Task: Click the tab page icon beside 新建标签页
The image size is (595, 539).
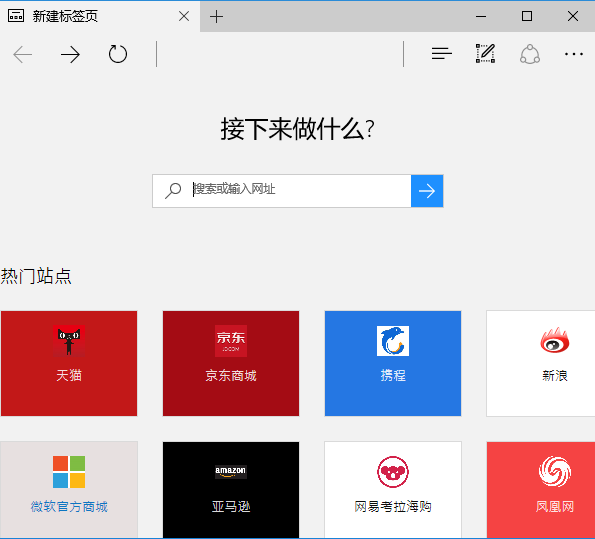Action: click(x=16, y=16)
